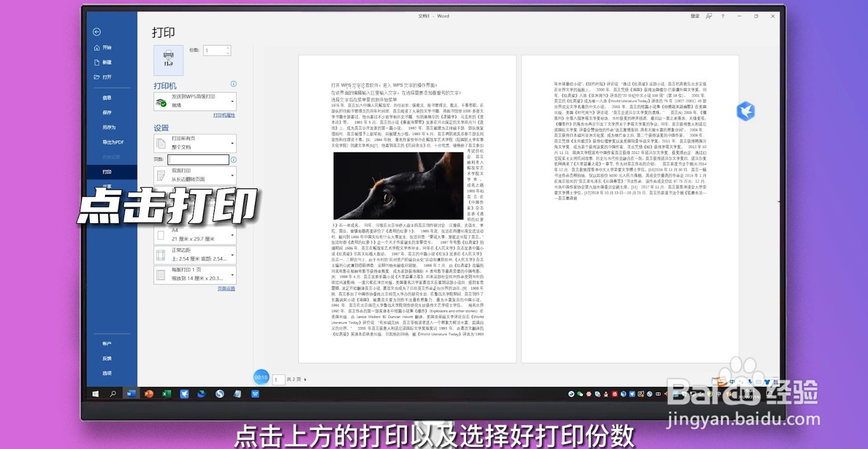Open the 开始 home item in the sidebar

point(103,48)
